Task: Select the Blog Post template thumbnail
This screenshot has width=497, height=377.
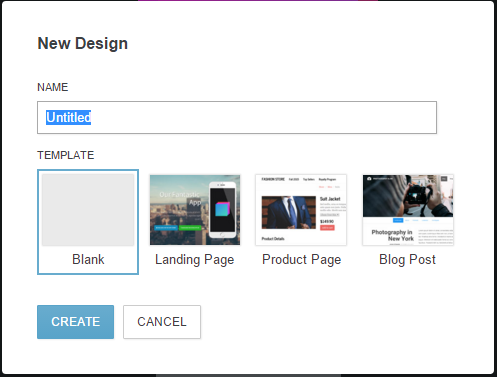Action: tap(408, 210)
